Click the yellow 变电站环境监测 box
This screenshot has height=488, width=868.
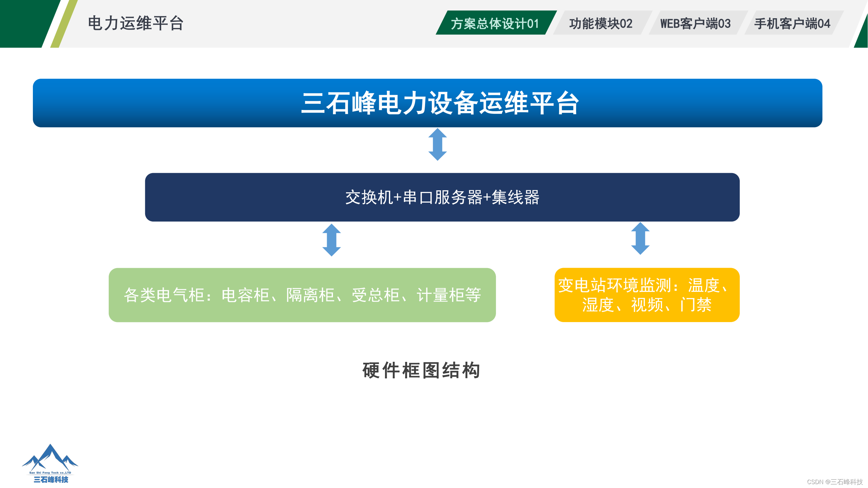coord(647,295)
